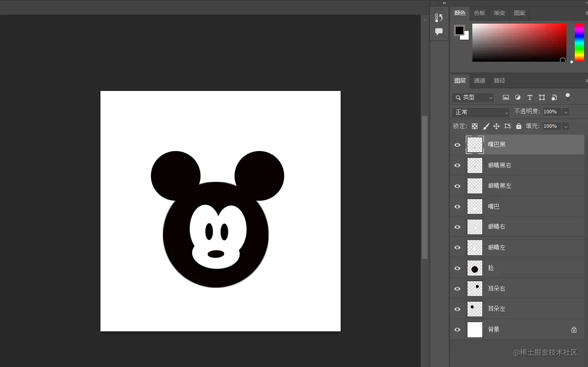Switch to the 图案 tab
This screenshot has width=588, height=367.
[x=520, y=13]
